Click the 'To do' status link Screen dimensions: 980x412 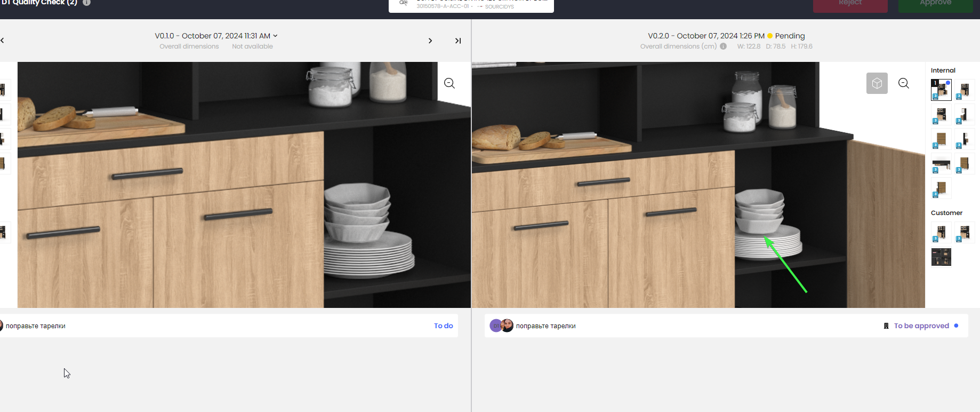[443, 326]
